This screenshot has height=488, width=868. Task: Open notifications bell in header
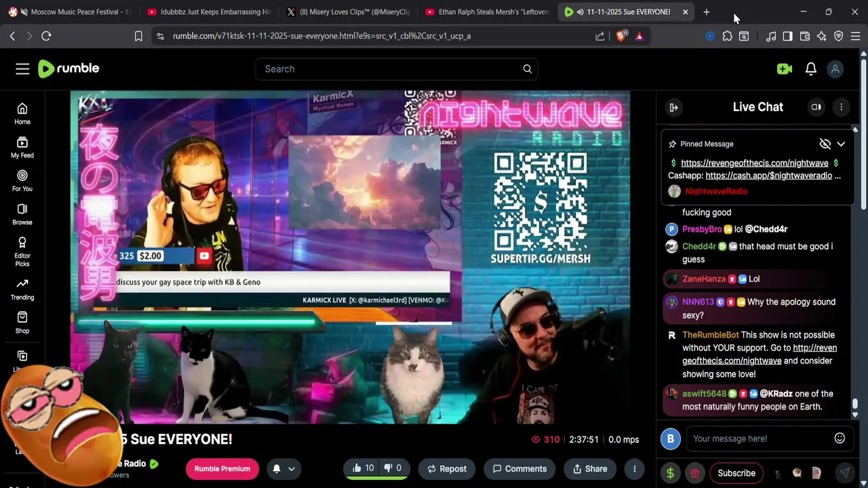811,68
